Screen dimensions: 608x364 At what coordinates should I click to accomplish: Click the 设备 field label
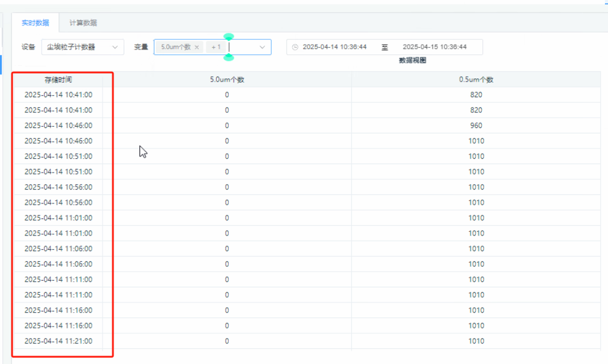click(x=28, y=47)
